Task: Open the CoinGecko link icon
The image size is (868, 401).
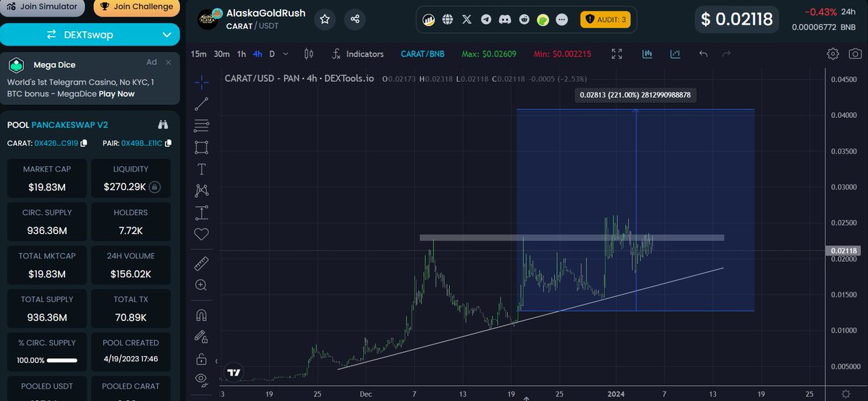Action: 542,20
